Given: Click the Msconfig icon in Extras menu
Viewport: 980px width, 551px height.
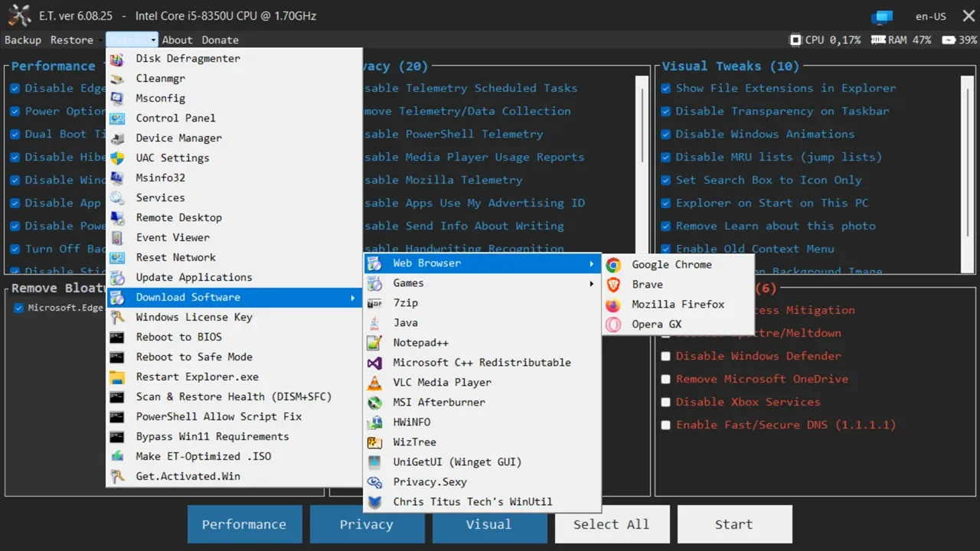Looking at the screenshot, I should tap(117, 98).
